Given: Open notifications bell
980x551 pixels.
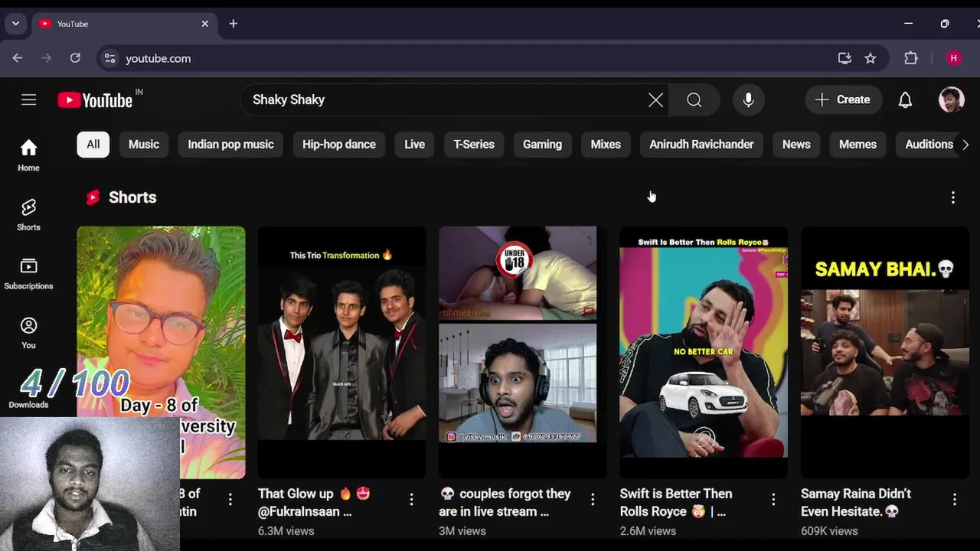Looking at the screenshot, I should 905,99.
